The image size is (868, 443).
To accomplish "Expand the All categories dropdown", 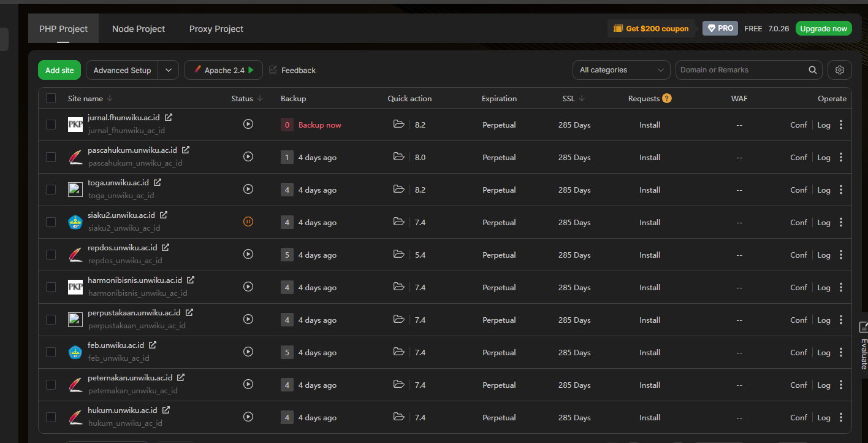I will click(x=621, y=70).
